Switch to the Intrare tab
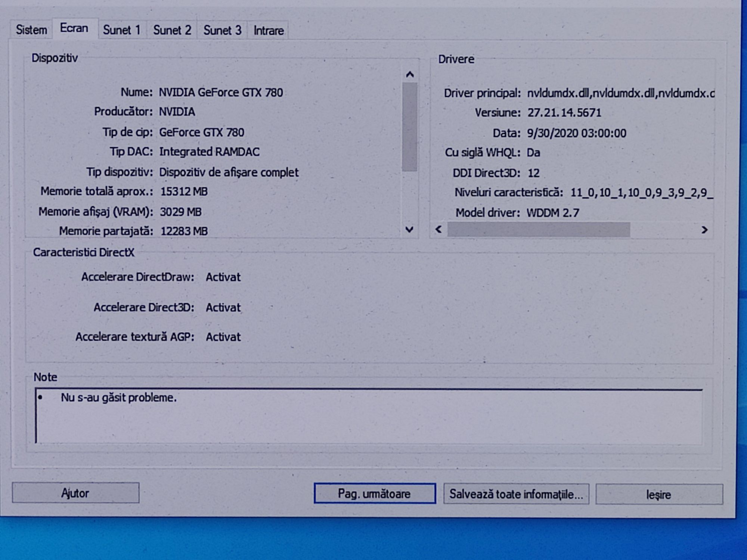Viewport: 747px width, 560px height. coord(269,30)
